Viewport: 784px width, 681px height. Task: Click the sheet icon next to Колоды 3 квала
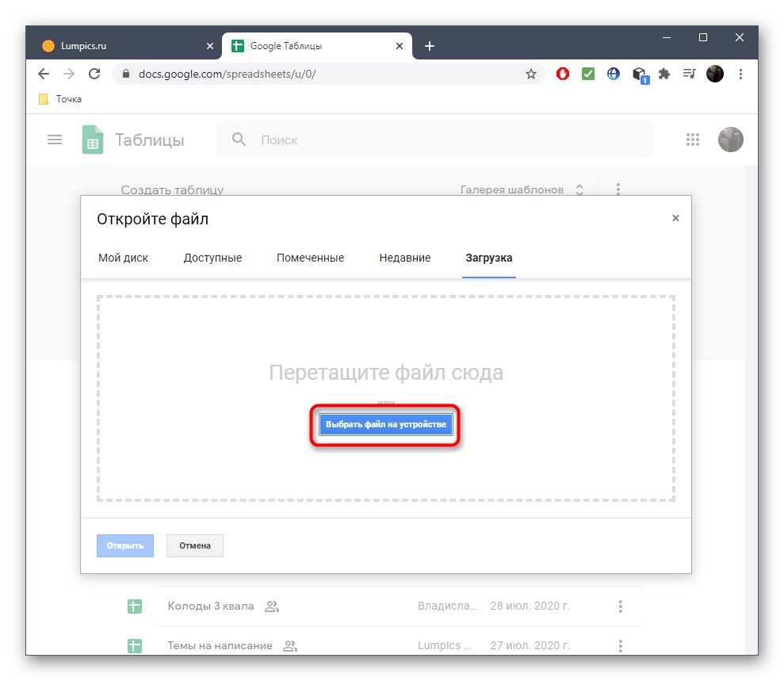click(135, 606)
